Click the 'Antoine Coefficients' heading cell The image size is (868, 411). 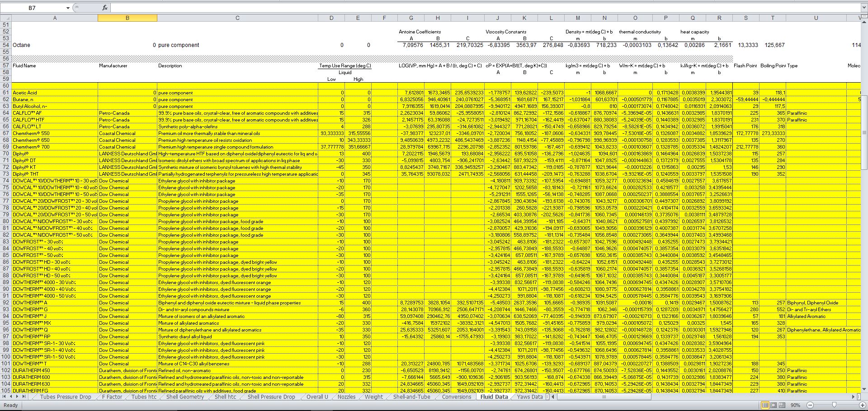pos(420,32)
